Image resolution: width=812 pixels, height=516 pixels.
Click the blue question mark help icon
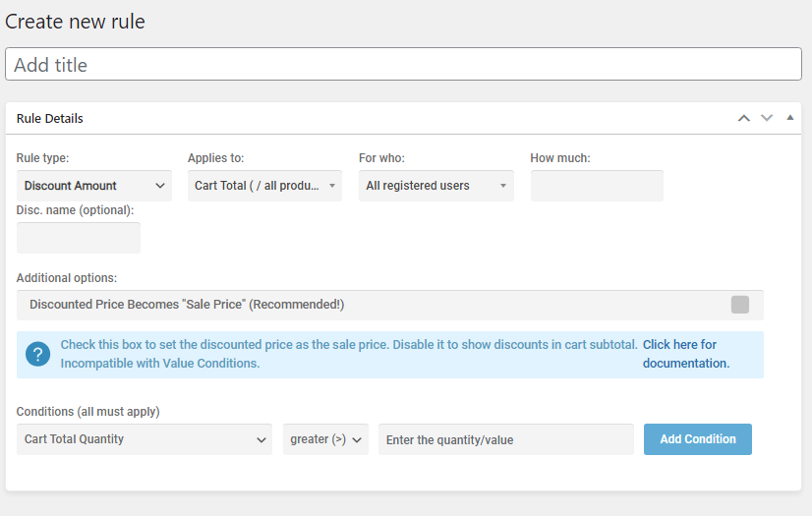[38, 355]
